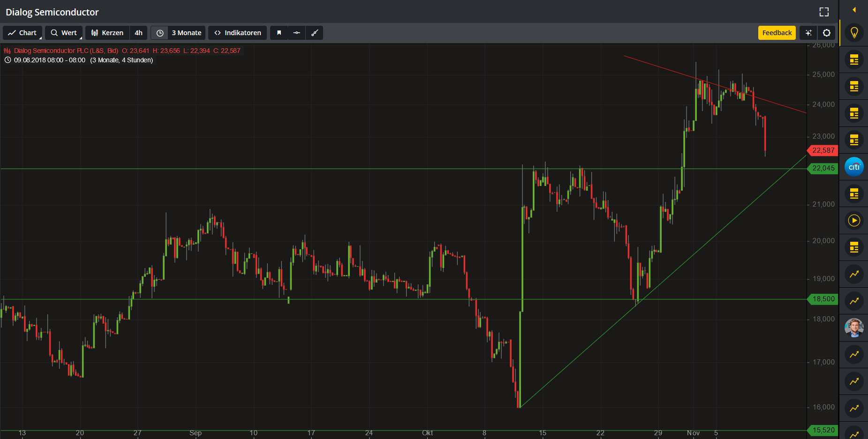Click the clock icon before 3 Monate
This screenshot has width=868, height=439.
coord(160,33)
